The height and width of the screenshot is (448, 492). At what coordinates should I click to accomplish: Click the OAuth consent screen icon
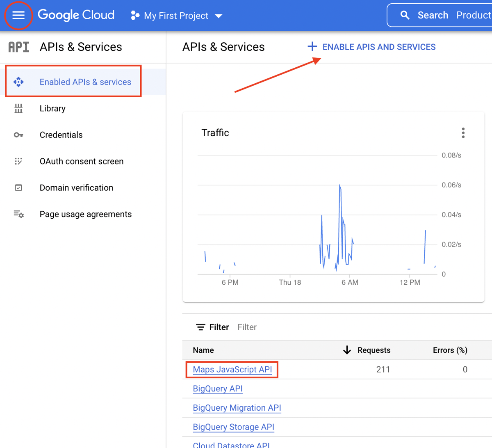point(18,161)
